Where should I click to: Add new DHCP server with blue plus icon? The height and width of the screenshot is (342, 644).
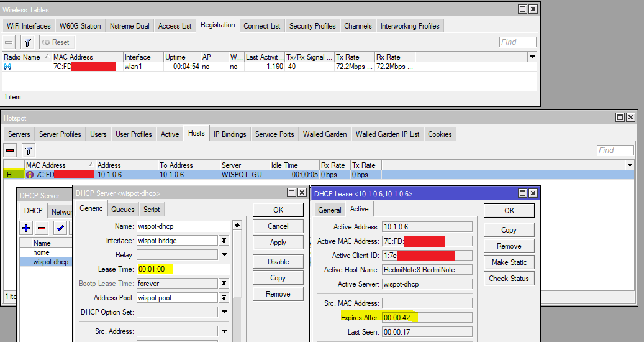coord(26,228)
